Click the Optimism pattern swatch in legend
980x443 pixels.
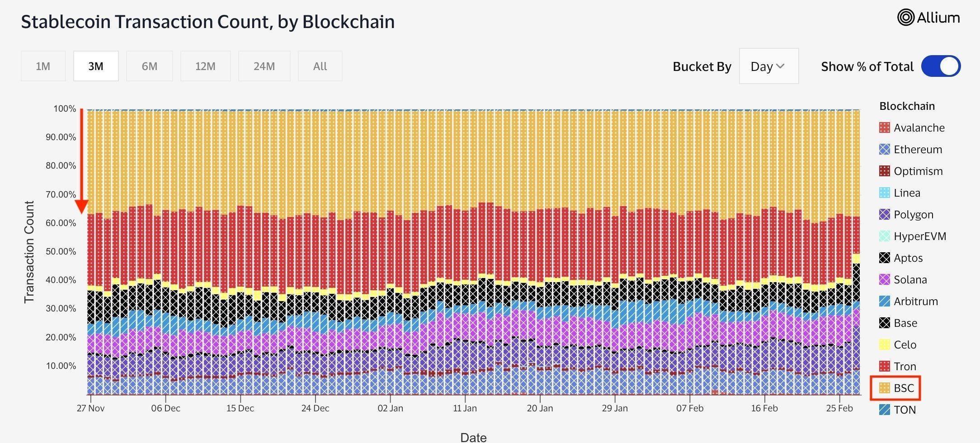point(885,171)
